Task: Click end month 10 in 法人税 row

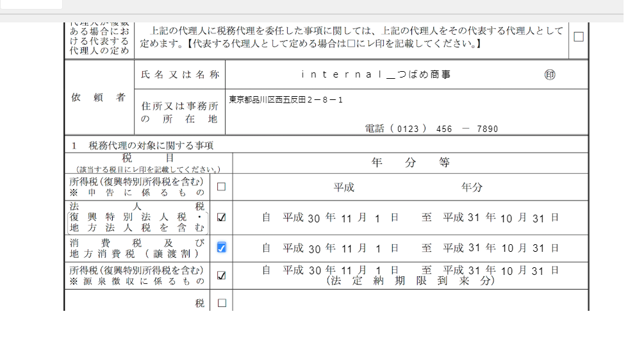Action: (506, 219)
